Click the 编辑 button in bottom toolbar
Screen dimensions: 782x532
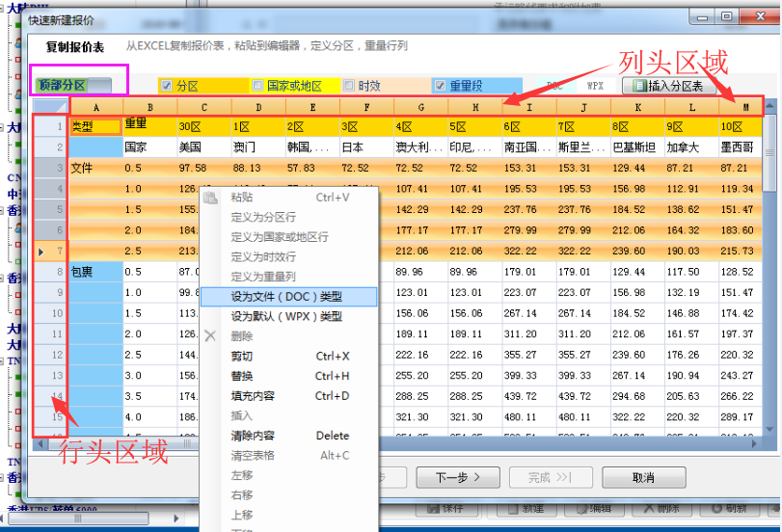coord(592,508)
